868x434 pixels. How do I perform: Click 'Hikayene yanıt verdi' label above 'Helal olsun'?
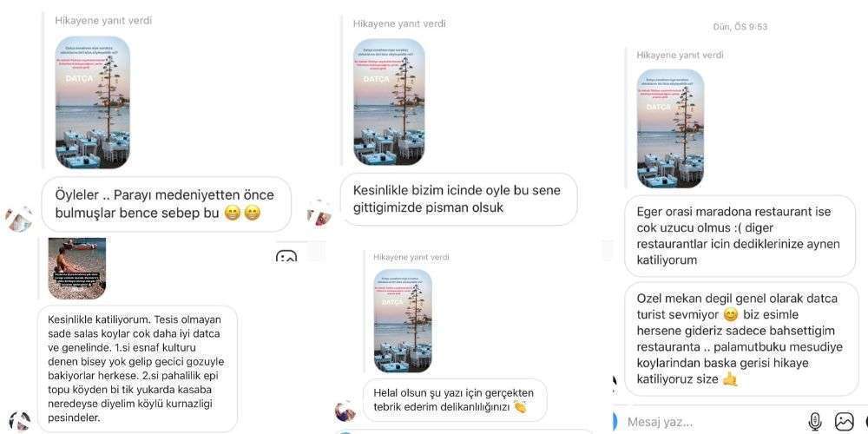(411, 258)
